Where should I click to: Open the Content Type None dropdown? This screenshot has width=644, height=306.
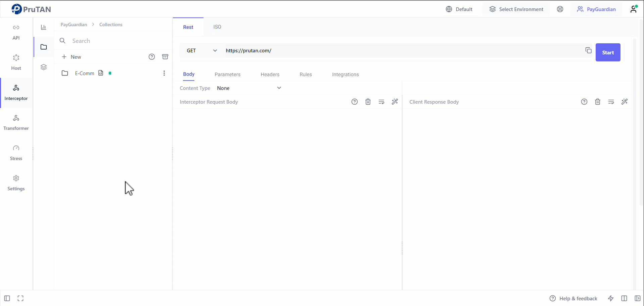point(249,88)
